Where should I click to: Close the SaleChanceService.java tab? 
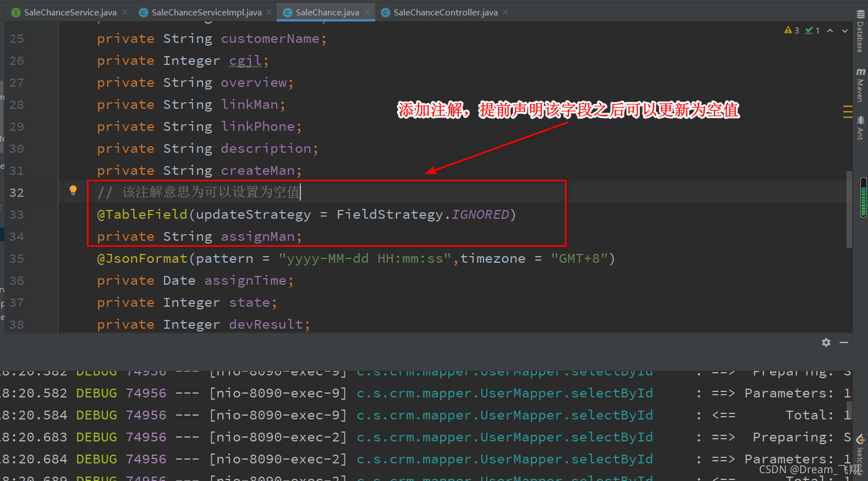125,12
